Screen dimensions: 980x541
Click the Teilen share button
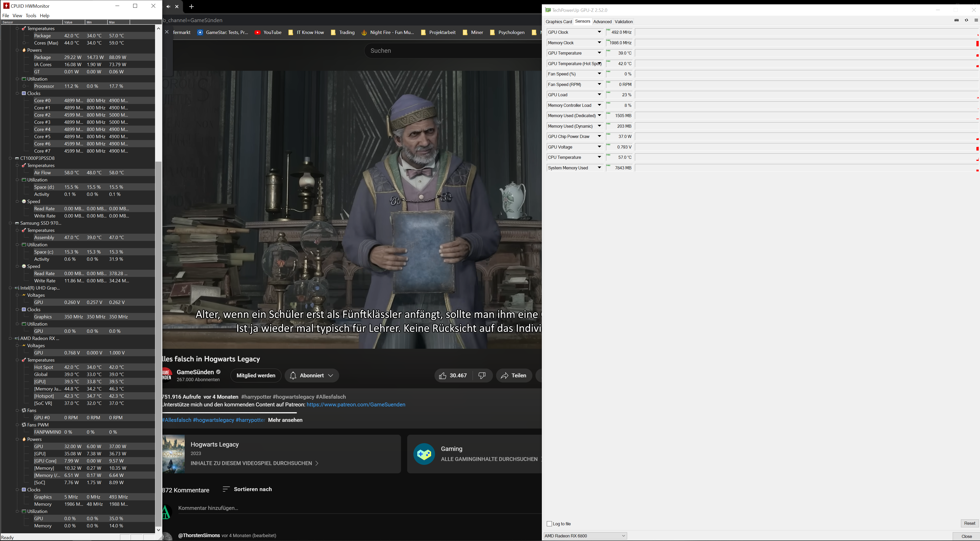point(514,376)
